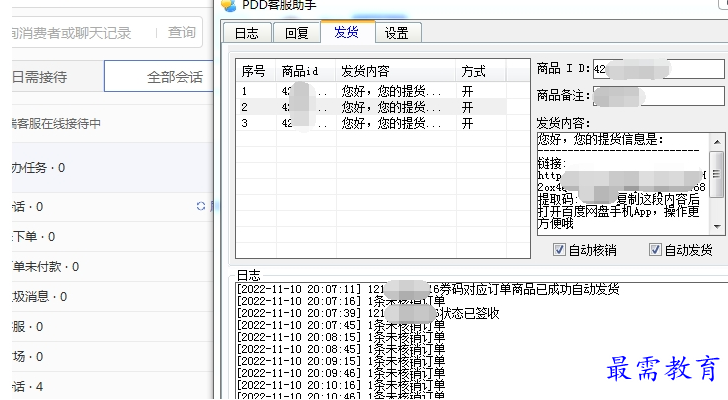Click the 商品 ID input field
The image size is (728, 400).
pyautogui.click(x=658, y=69)
